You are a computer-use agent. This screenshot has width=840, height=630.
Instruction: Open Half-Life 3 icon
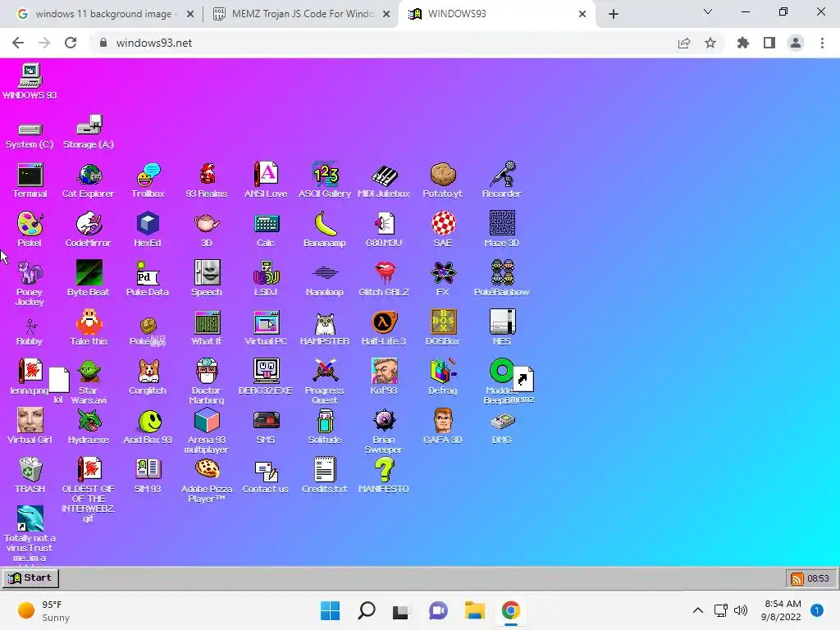click(x=384, y=328)
